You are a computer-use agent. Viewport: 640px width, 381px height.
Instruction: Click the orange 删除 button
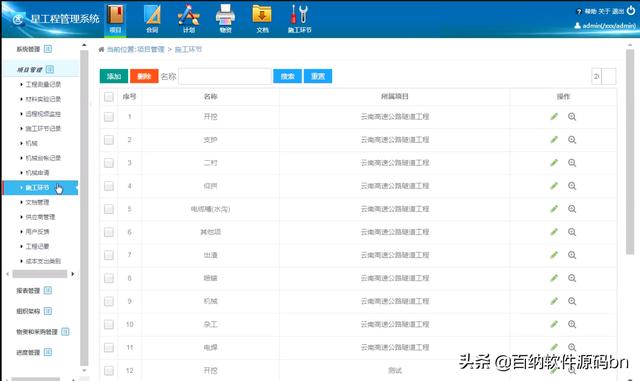[x=144, y=76]
